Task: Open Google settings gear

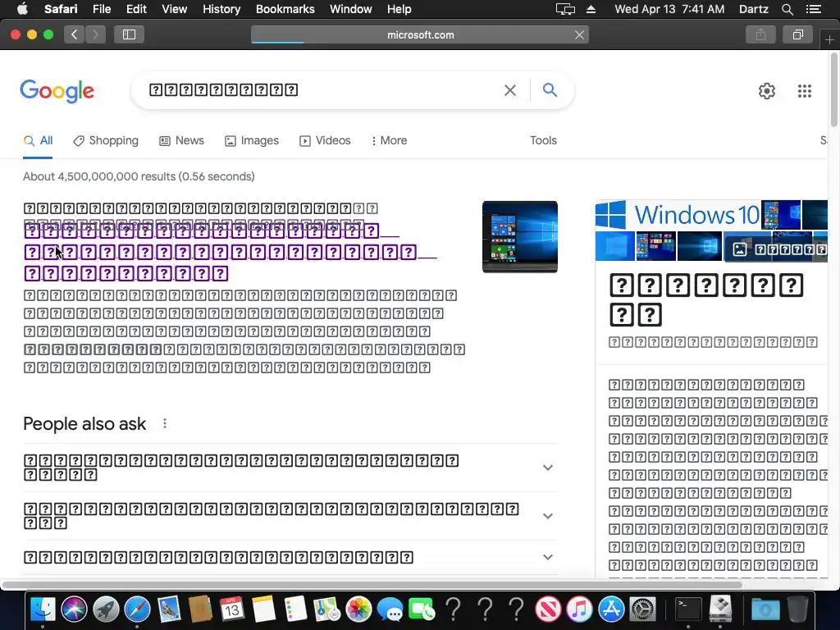Action: click(x=767, y=91)
